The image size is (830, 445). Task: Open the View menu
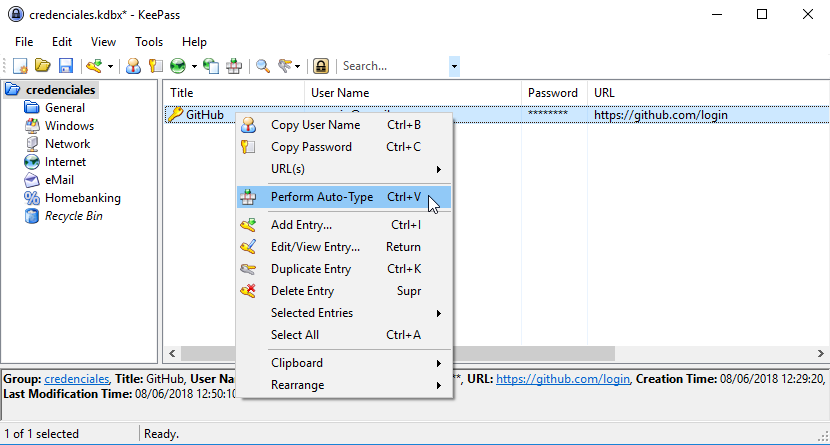pos(103,42)
